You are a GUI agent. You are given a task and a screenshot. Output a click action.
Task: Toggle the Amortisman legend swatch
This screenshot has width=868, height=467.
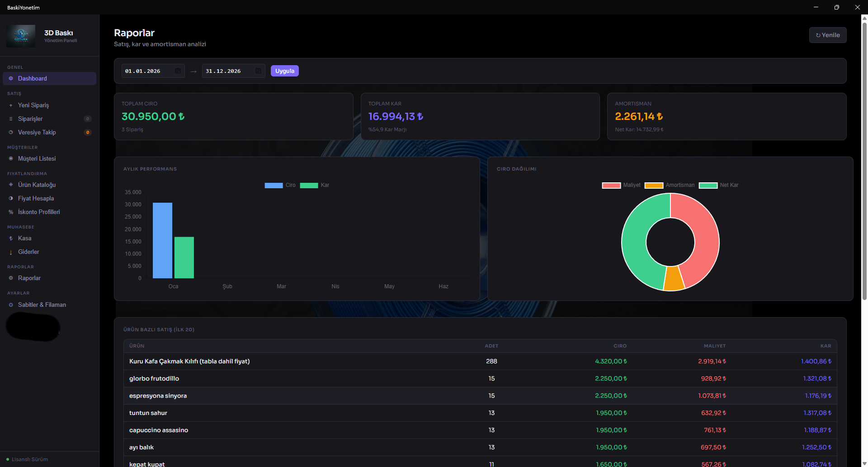(654, 185)
